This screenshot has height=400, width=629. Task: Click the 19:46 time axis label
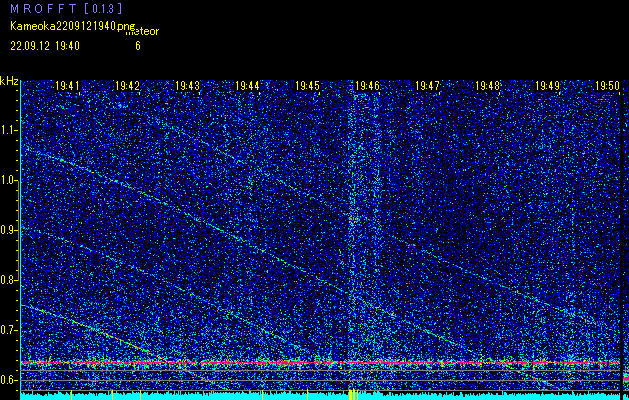[367, 86]
